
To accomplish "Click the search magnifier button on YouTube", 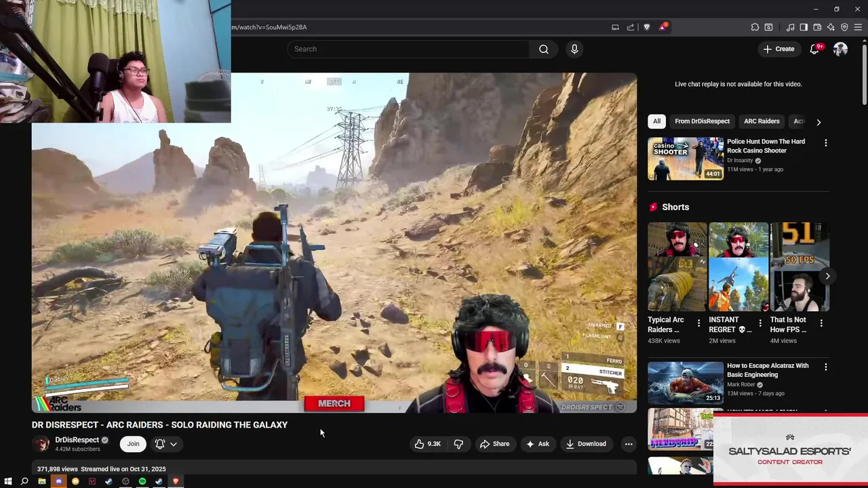I will [x=544, y=49].
